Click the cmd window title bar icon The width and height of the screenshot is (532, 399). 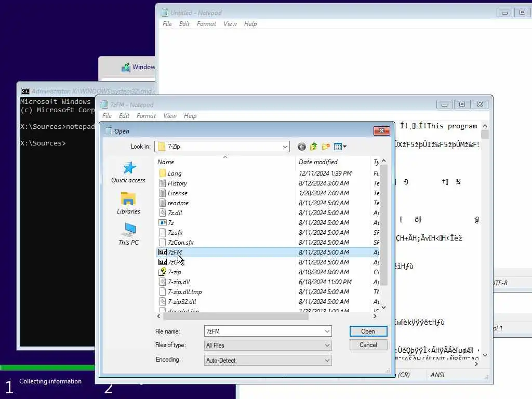click(25, 91)
